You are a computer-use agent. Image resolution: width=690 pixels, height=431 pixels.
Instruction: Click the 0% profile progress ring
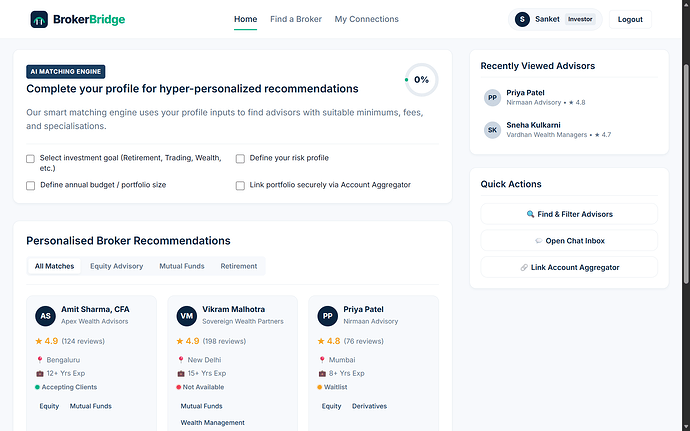click(x=422, y=80)
